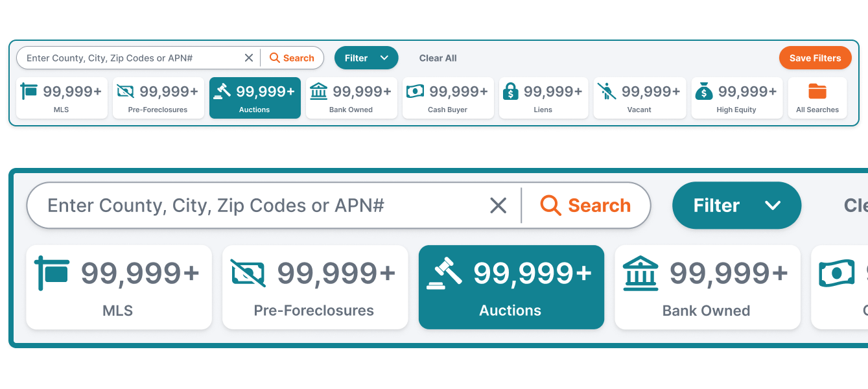
Task: Activate the Liens filter card
Action: point(543,98)
